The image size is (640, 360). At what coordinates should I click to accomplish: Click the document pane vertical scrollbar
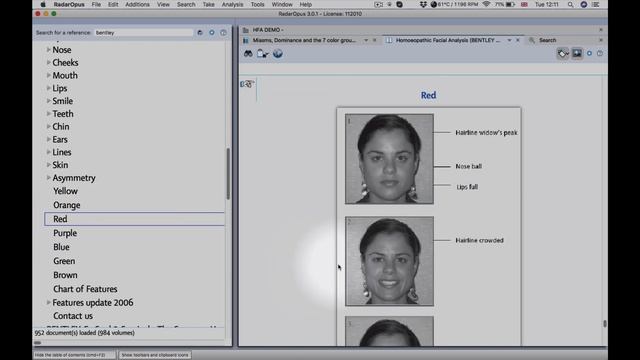click(x=604, y=324)
